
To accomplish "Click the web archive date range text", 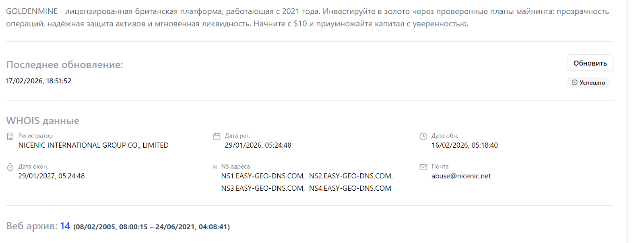I will click(151, 227).
